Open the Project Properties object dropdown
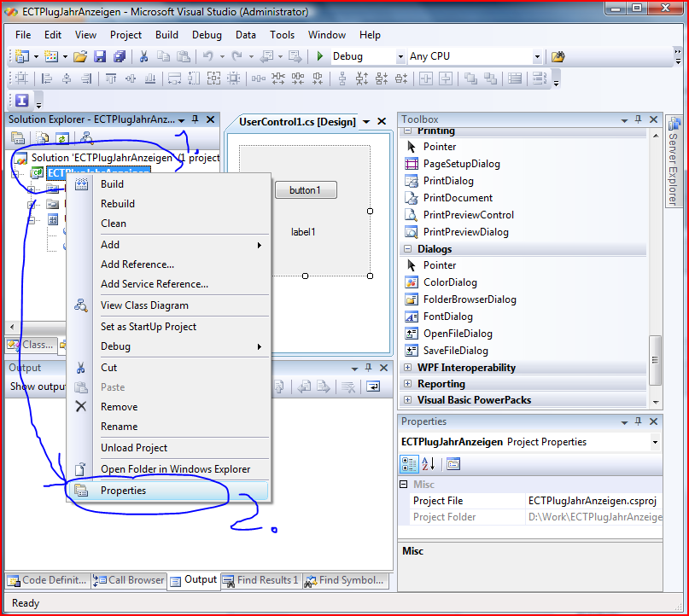The height and width of the screenshot is (616, 689). click(x=655, y=442)
